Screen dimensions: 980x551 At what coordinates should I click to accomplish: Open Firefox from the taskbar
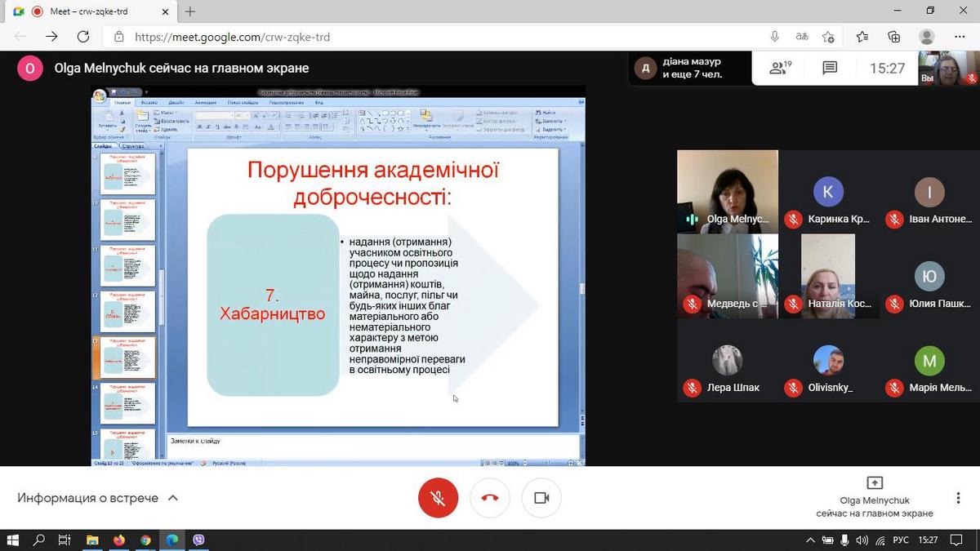(x=119, y=540)
